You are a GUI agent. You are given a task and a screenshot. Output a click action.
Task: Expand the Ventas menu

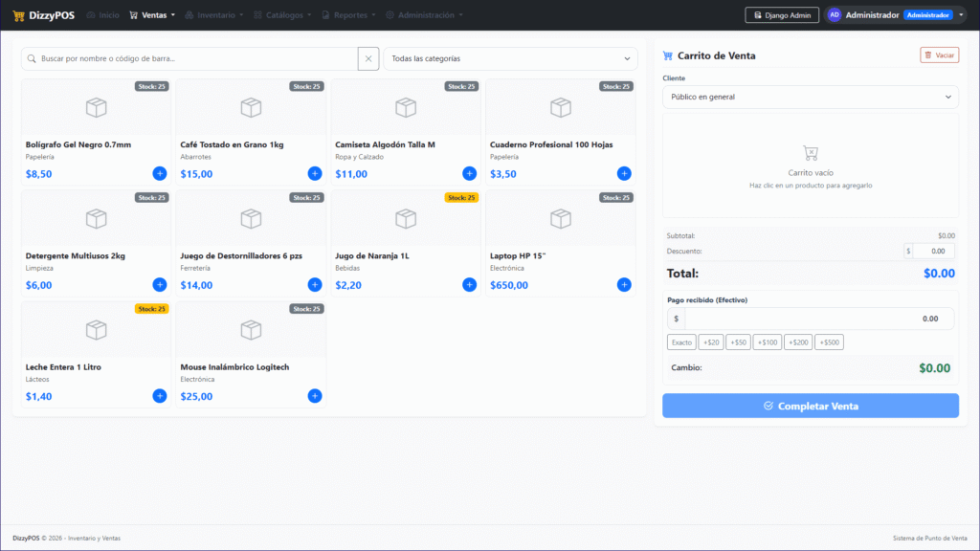tap(152, 15)
